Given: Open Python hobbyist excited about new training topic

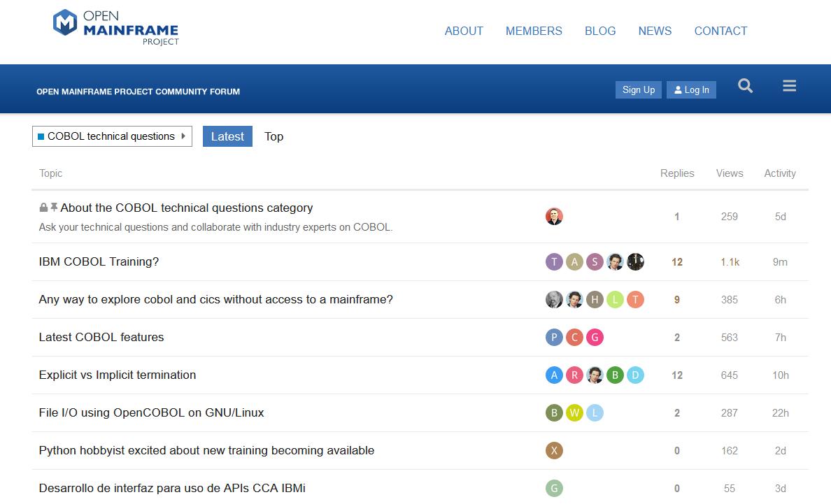Looking at the screenshot, I should point(206,451).
